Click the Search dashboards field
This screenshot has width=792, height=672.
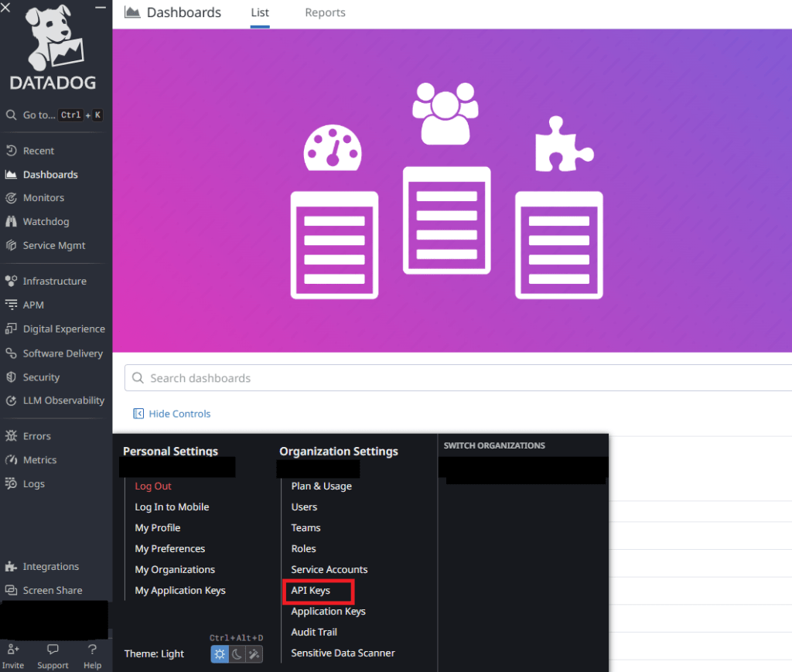coord(456,378)
